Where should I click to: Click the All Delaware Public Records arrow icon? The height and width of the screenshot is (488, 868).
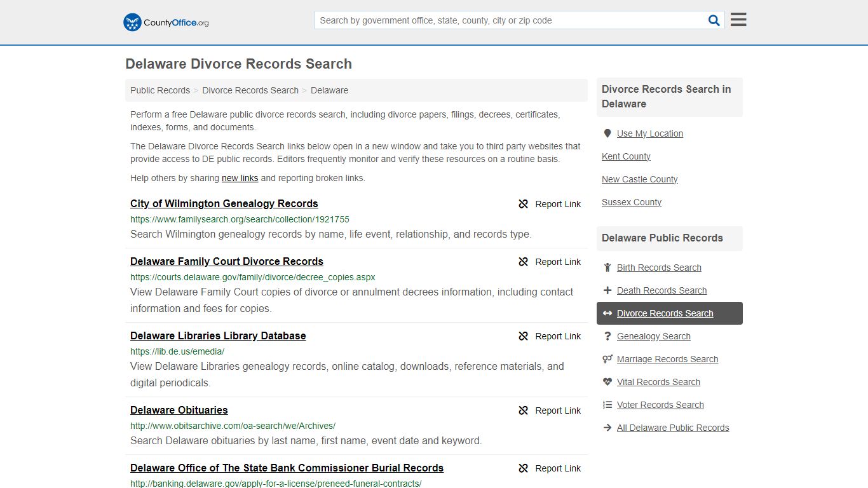point(607,428)
